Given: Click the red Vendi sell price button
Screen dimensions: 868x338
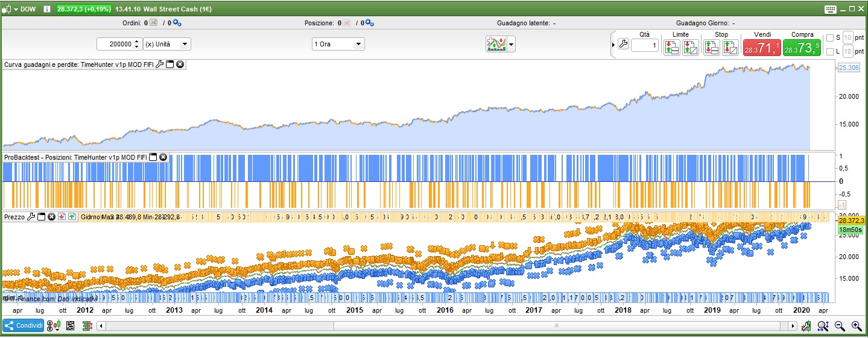Looking at the screenshot, I should [761, 48].
